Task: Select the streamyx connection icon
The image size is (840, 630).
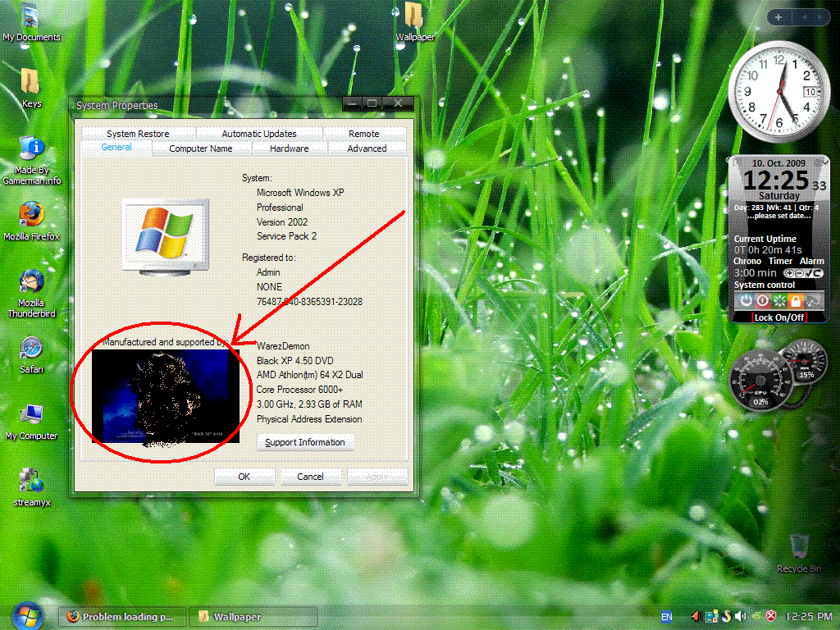Action: pyautogui.click(x=31, y=486)
